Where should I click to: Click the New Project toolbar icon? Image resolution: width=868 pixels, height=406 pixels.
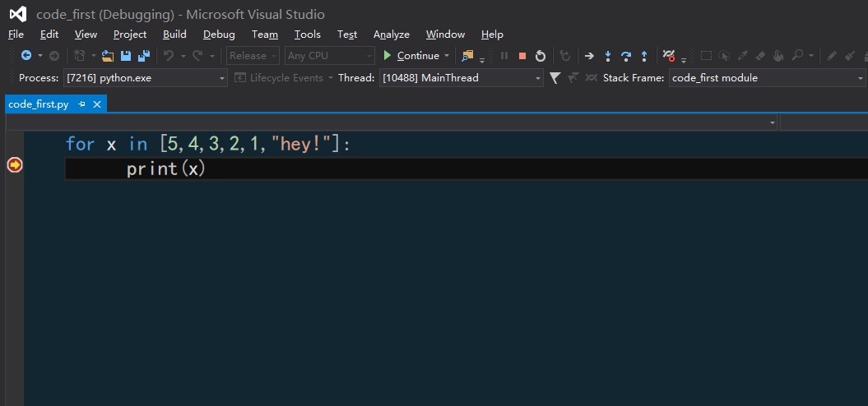point(80,55)
